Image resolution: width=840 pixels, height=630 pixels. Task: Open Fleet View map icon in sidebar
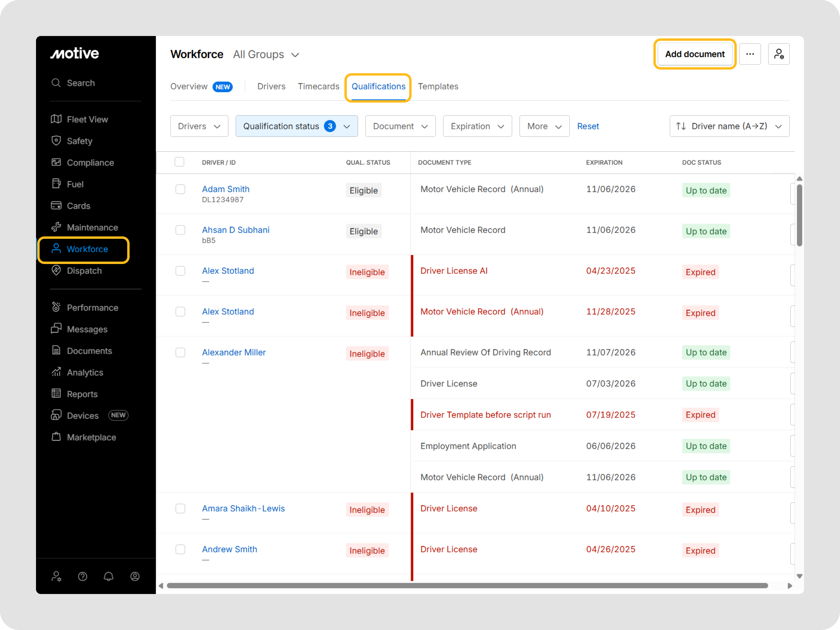(x=56, y=119)
